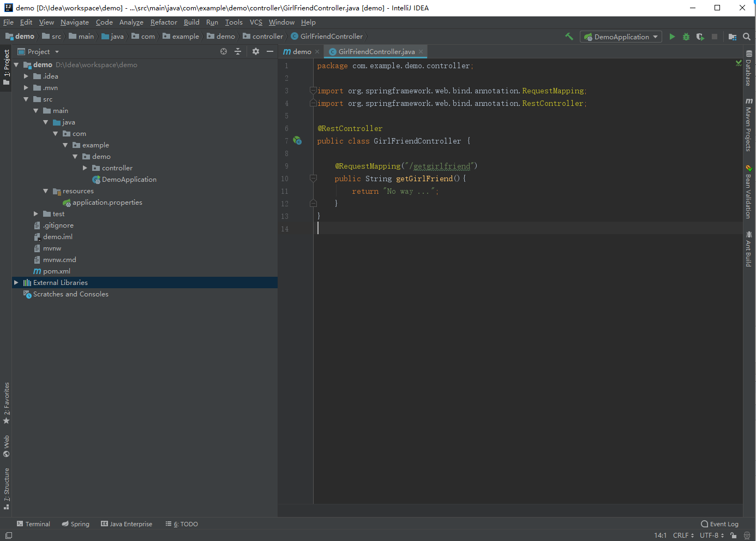Open the 6: TODO tool window
Image resolution: width=756 pixels, height=541 pixels.
[182, 524]
